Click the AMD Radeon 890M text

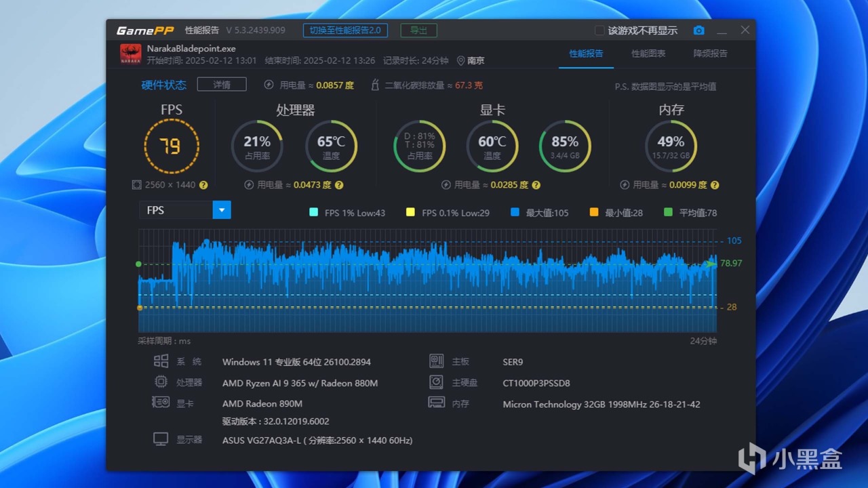[262, 403]
